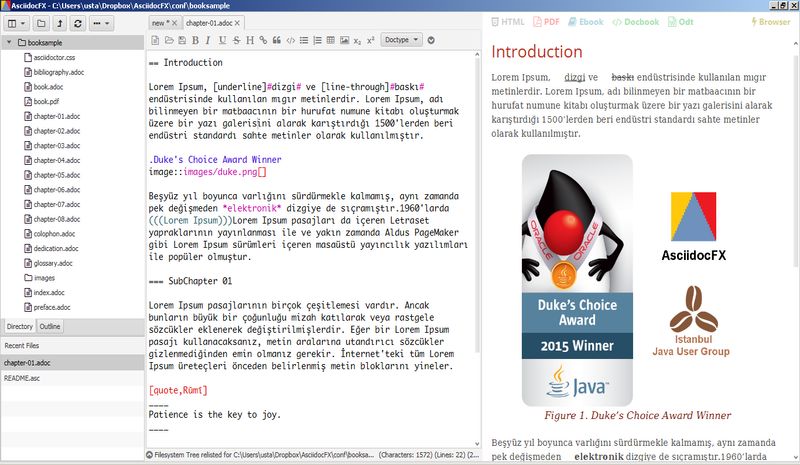
Task: Insert a heading with the H icon
Action: 249,40
